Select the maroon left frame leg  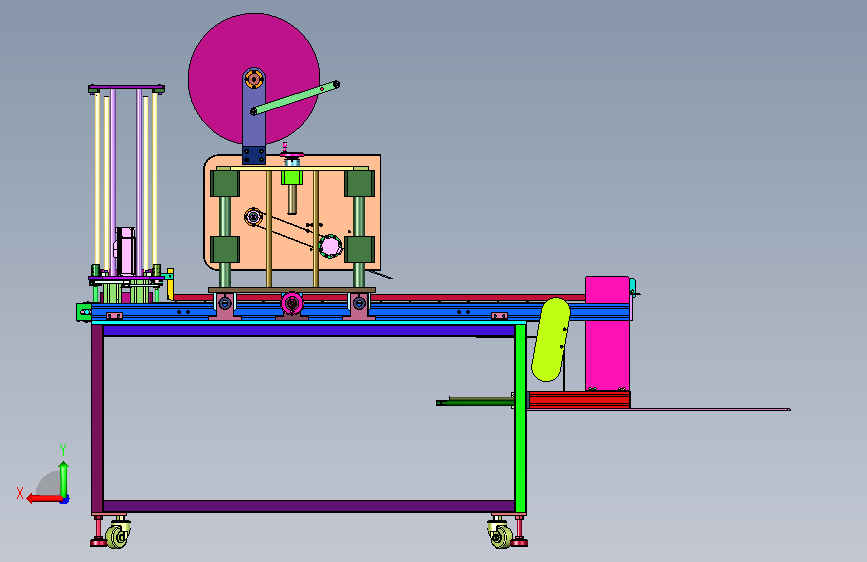97,419
